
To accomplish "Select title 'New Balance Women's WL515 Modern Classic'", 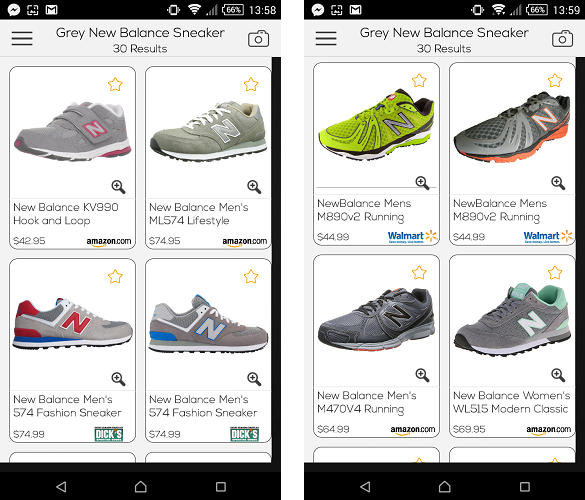I will coord(512,402).
